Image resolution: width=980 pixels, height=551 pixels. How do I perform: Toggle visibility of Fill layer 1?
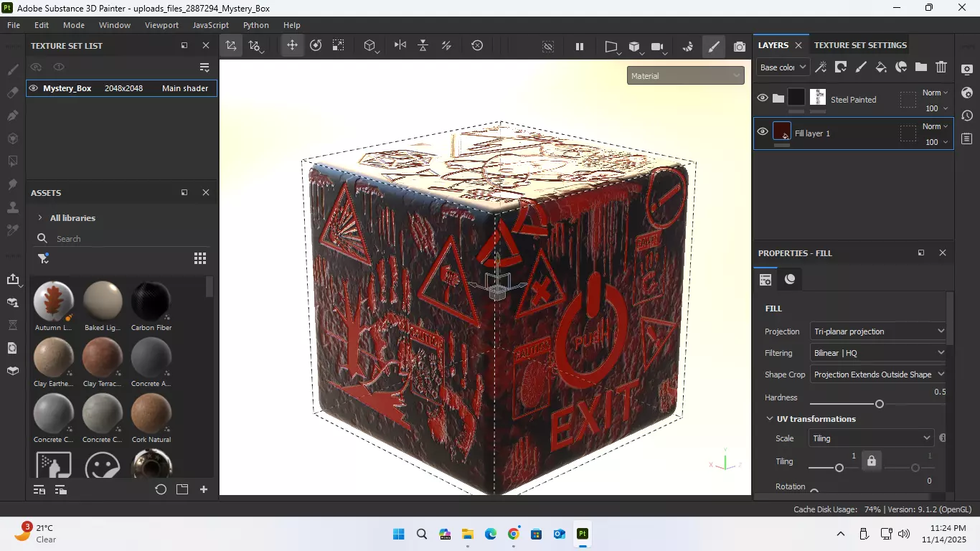click(763, 131)
